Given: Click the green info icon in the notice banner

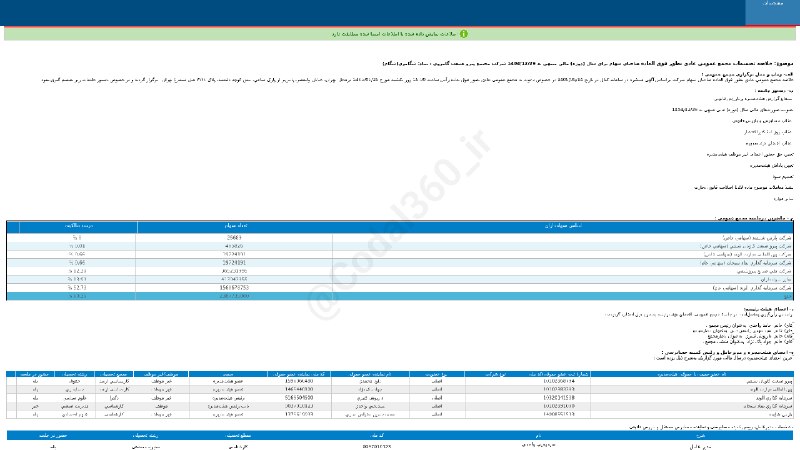Looking at the screenshot, I should pos(463,34).
